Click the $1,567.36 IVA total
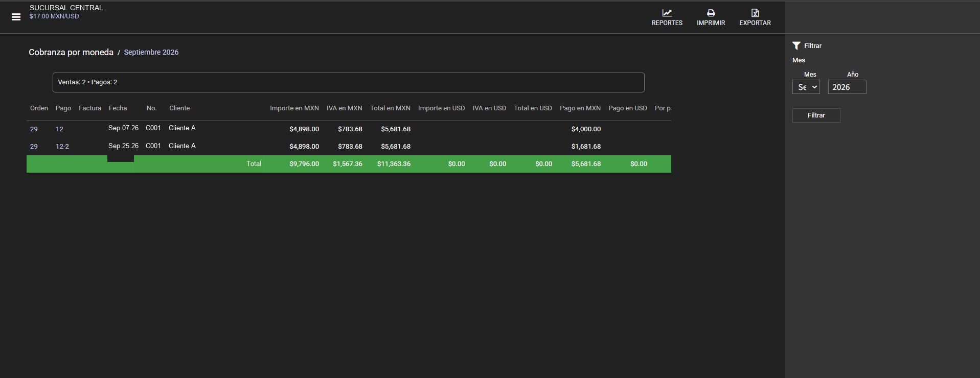The image size is (980, 378). click(348, 164)
